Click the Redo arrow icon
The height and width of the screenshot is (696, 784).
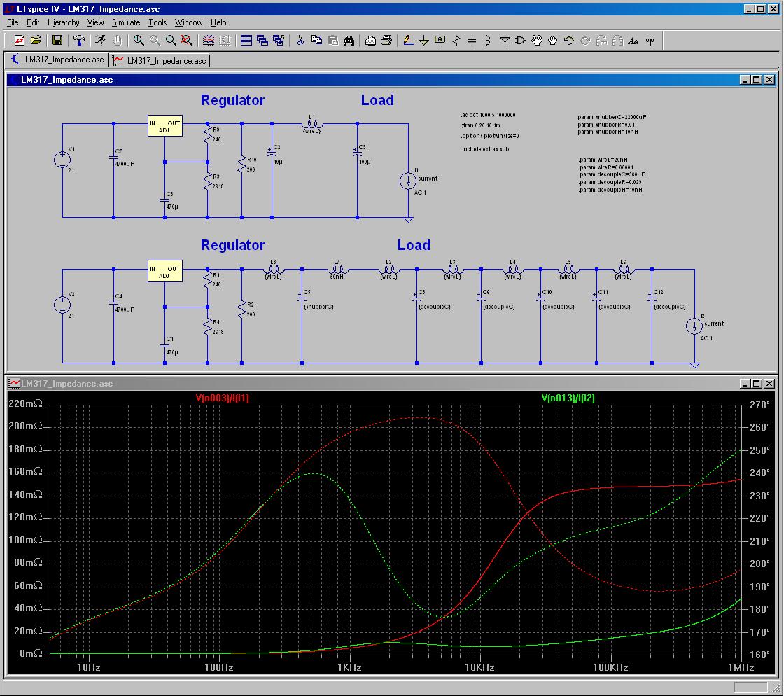585,41
